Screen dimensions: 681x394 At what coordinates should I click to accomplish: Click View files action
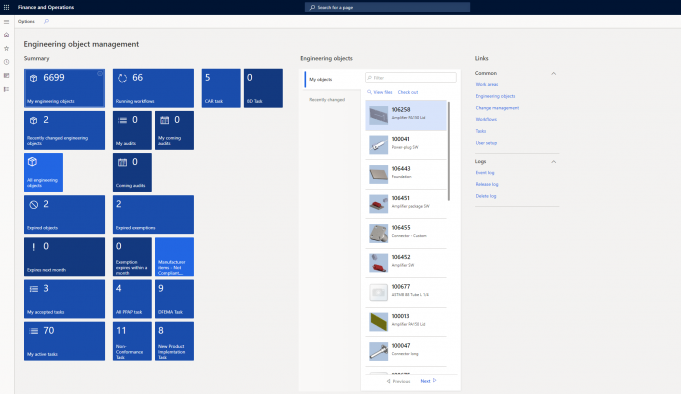tap(380, 92)
